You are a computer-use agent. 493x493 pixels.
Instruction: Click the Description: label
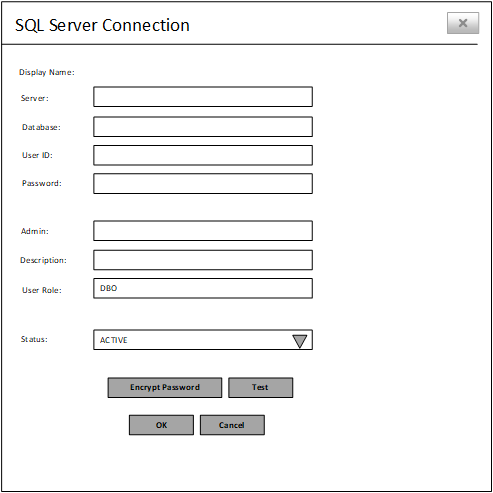pyautogui.click(x=43, y=260)
